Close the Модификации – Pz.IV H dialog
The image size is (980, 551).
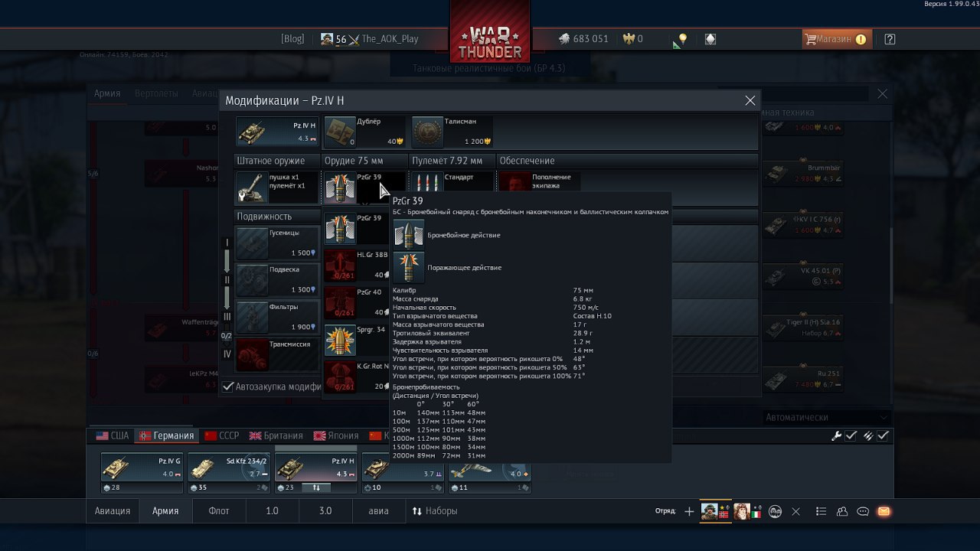point(750,100)
